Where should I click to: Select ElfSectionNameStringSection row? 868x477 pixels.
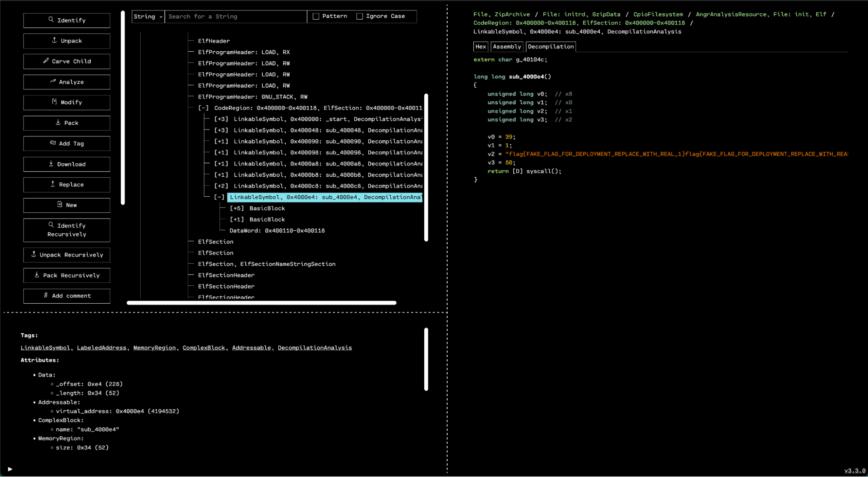pos(267,264)
